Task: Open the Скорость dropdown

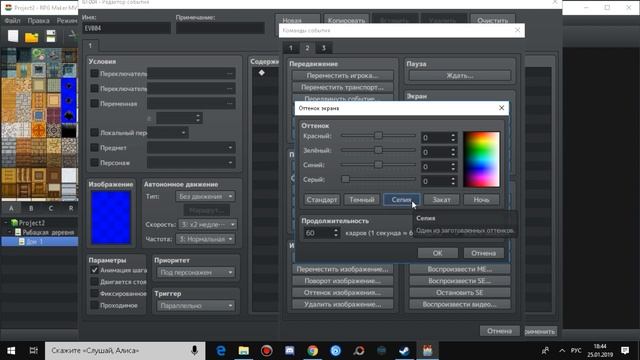Action: click(207, 224)
